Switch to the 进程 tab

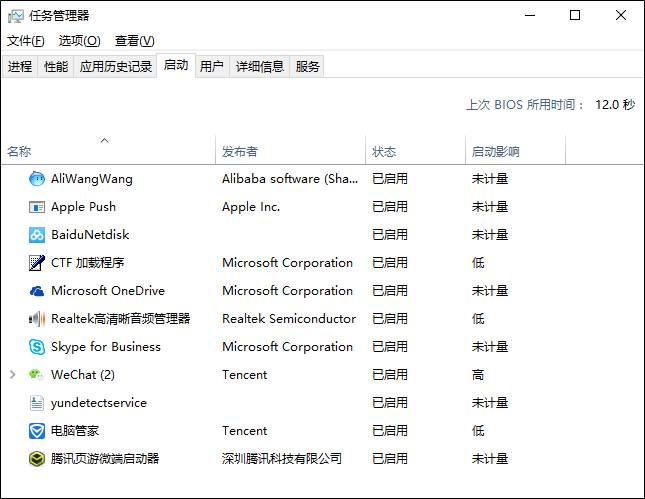(20, 66)
